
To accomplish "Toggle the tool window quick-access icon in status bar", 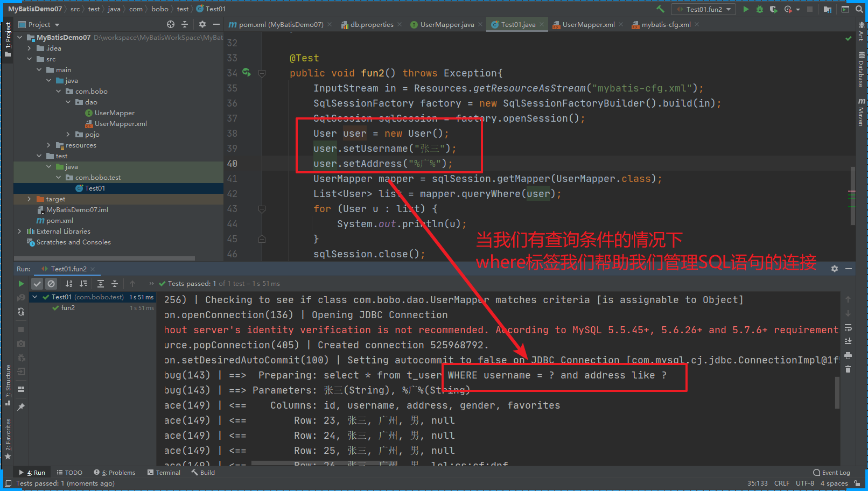I will (x=8, y=483).
